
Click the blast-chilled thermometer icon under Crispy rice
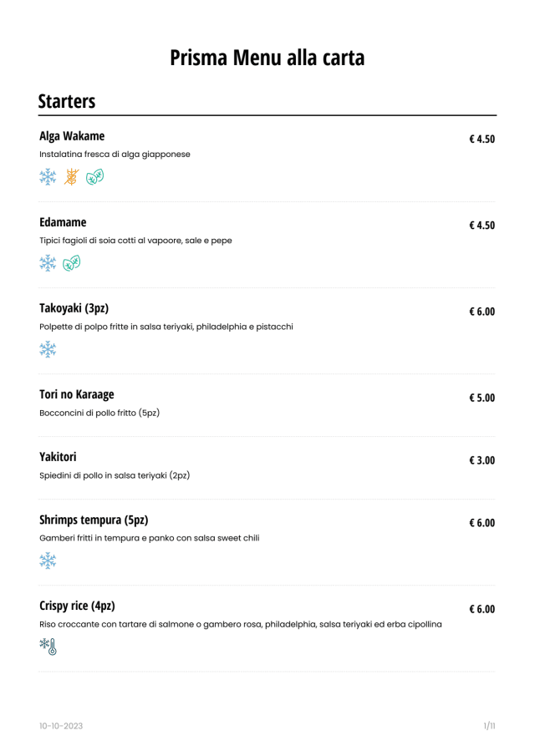[48, 647]
